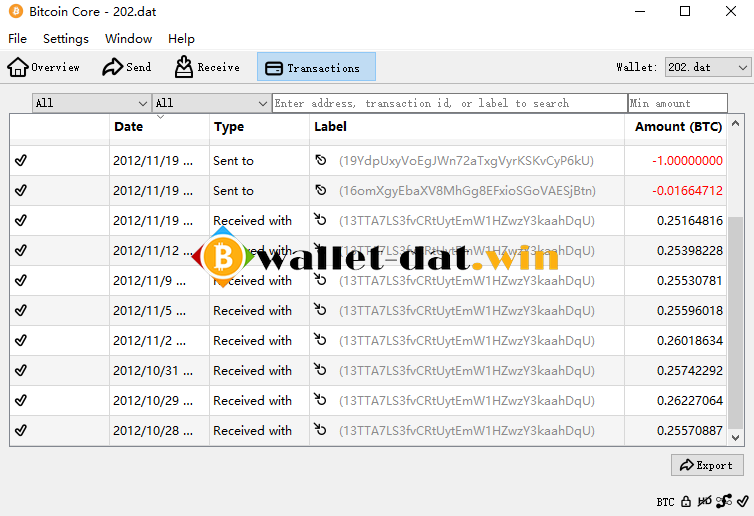Click the confirmed checkmark for 0.25596018 row
Image resolution: width=754 pixels, height=516 pixels.
click(x=21, y=310)
